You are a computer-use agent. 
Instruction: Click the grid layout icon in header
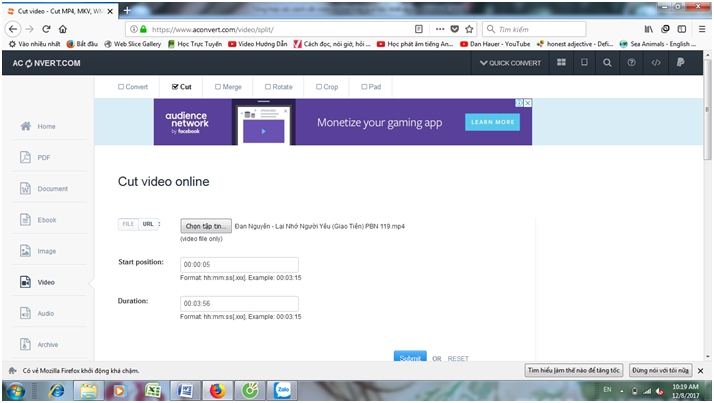[x=560, y=63]
